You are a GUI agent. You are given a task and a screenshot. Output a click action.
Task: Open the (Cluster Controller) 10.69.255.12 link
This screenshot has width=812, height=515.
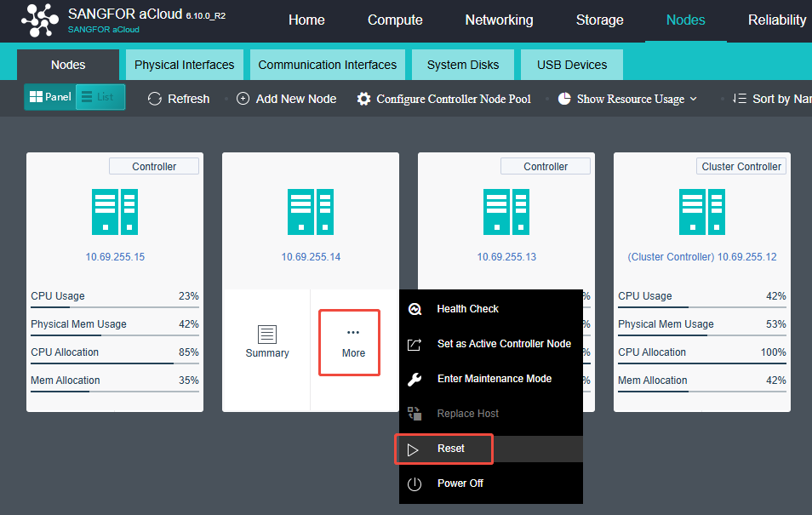point(702,257)
